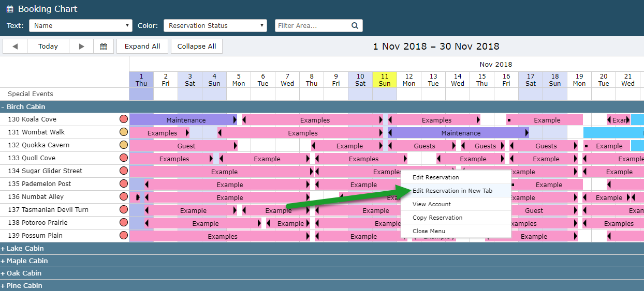Click status circle for 139 Possum Plain
The width and height of the screenshot is (644, 291).
pyautogui.click(x=124, y=236)
